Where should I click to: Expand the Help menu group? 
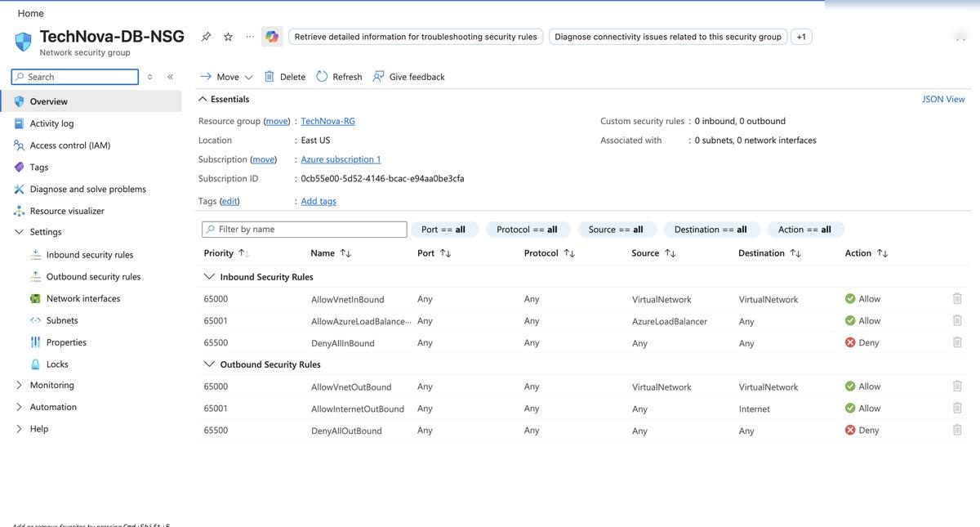point(20,429)
